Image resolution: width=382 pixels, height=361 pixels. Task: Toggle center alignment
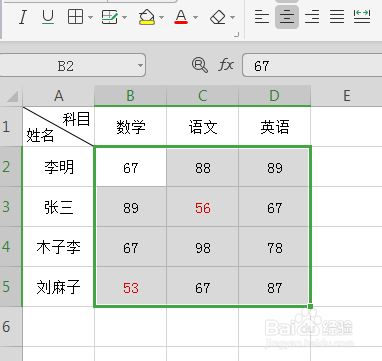287,17
